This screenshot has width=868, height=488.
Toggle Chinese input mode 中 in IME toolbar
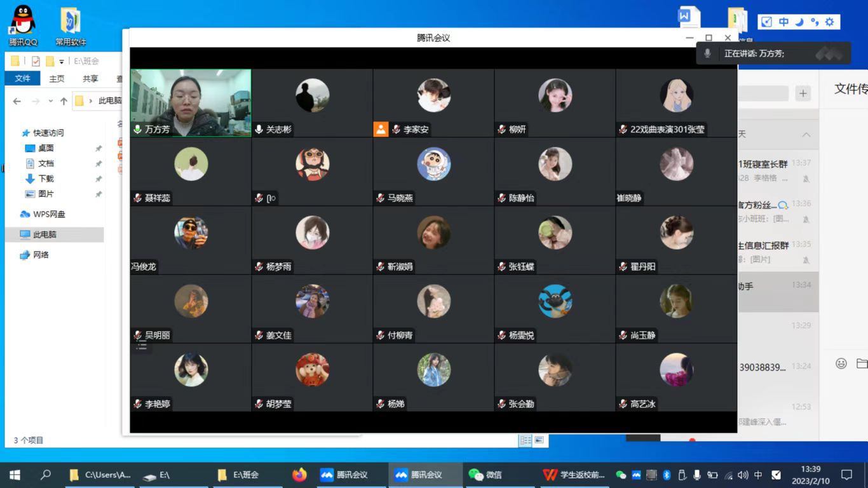coord(783,22)
